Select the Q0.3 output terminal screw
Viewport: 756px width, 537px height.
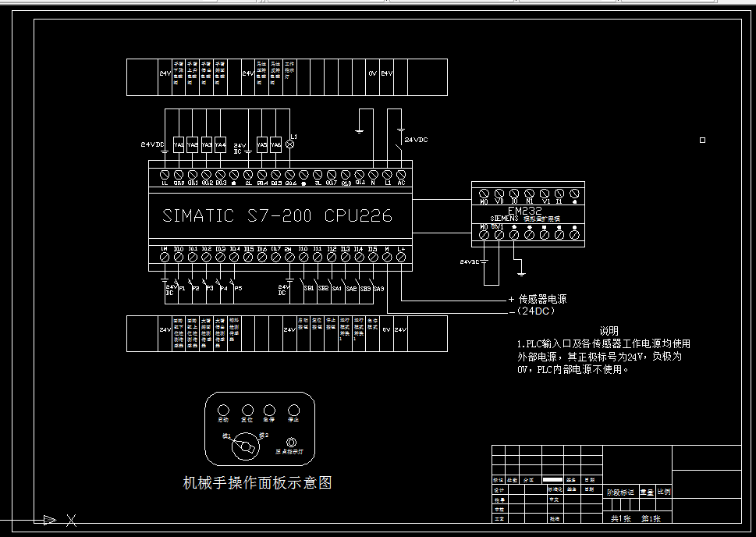pyautogui.click(x=220, y=175)
